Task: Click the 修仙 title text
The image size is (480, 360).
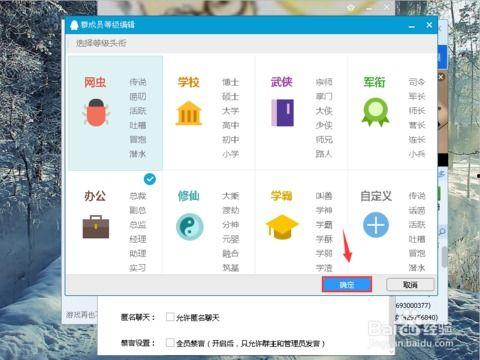Action: pyautogui.click(x=188, y=196)
